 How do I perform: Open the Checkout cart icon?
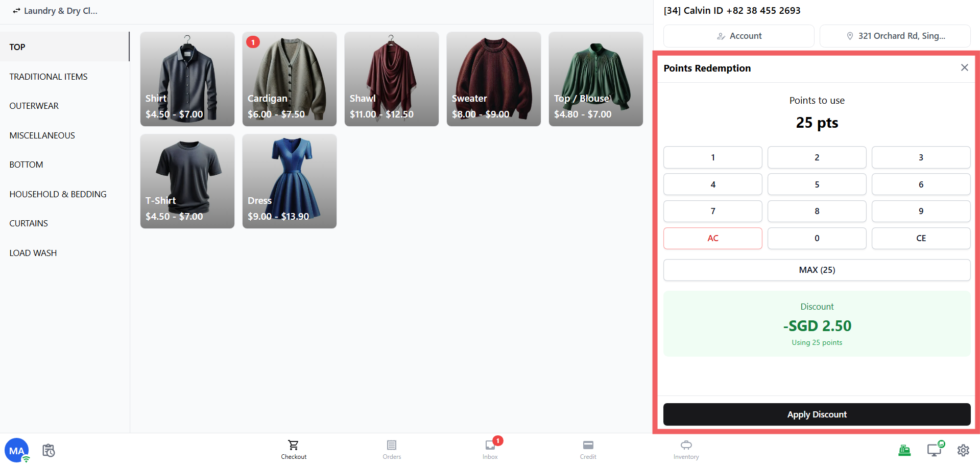point(294,450)
